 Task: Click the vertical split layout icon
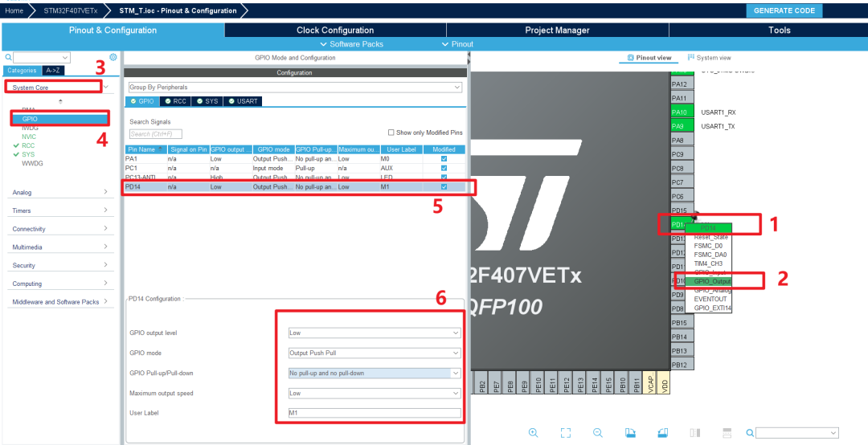pos(695,433)
